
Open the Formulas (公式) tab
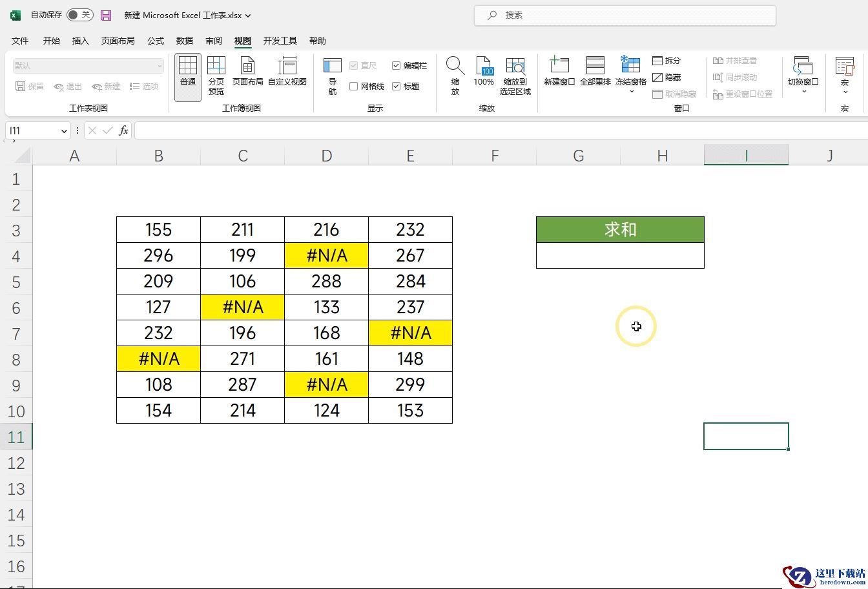156,41
